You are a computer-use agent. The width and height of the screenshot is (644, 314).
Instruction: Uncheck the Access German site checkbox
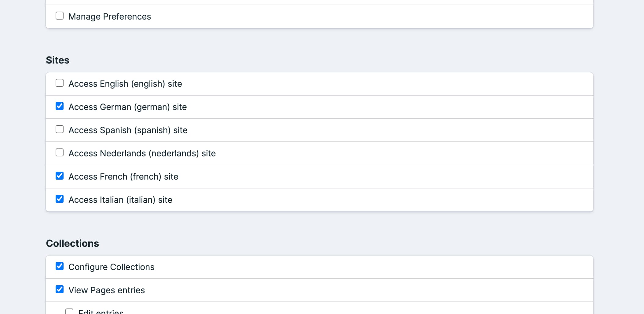pos(60,106)
